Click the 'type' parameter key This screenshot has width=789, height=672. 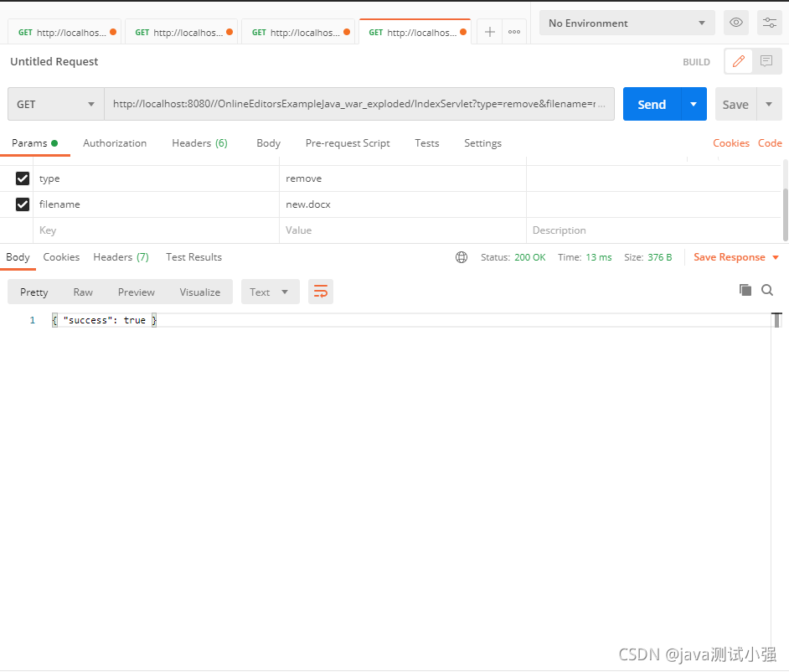pyautogui.click(x=49, y=178)
